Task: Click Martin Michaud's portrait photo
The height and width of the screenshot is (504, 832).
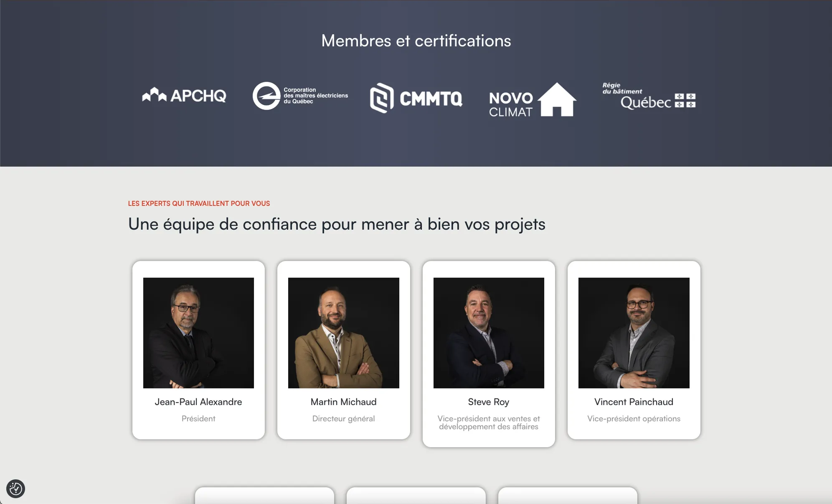Action: [x=343, y=333]
